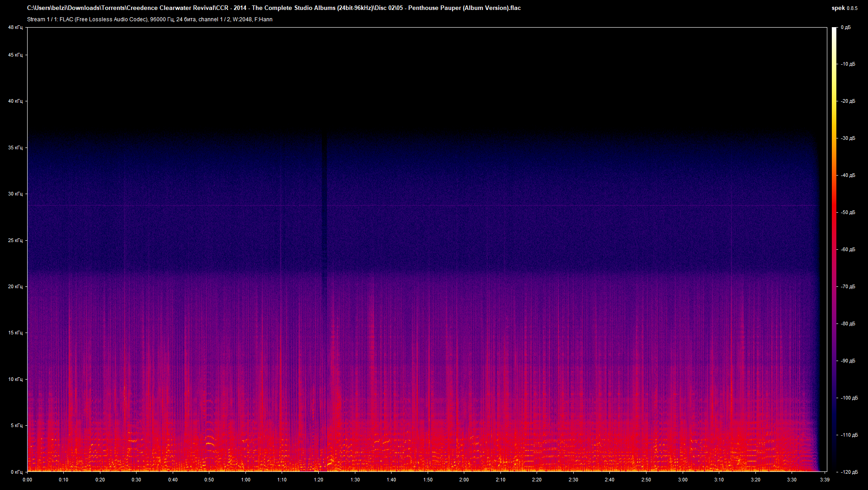Viewport: 868px width, 490px height.
Task: Click the 25 кГц axis label
Action: click(16, 240)
